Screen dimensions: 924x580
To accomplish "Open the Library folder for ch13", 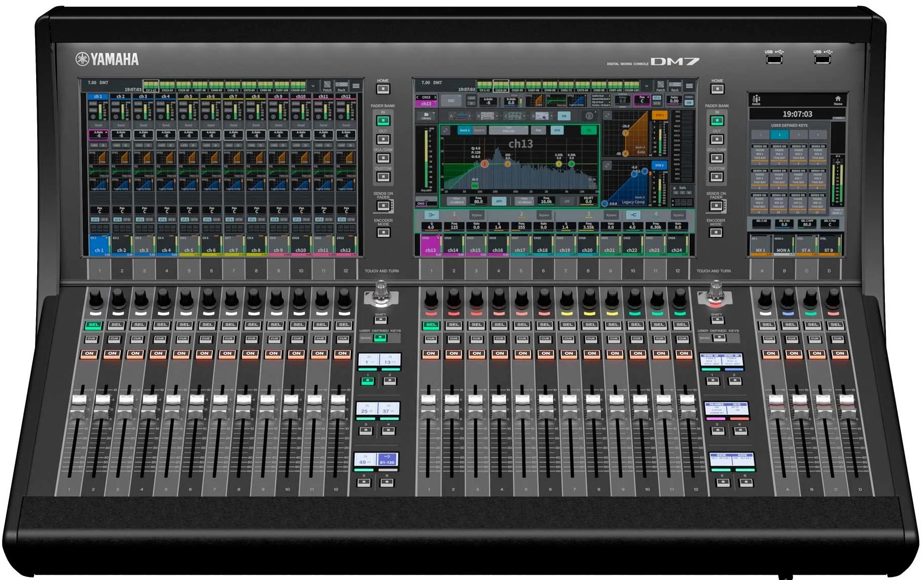I will [x=426, y=116].
